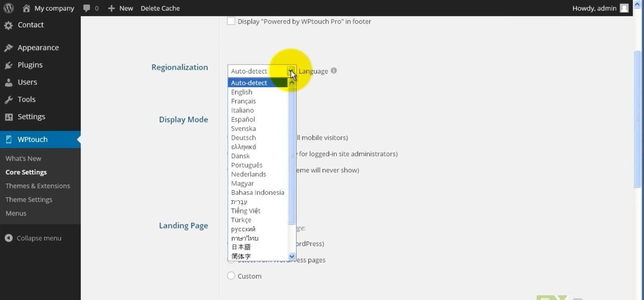Click the Language info tooltip icon
Image resolution: width=644 pixels, height=300 pixels.
pyautogui.click(x=334, y=71)
